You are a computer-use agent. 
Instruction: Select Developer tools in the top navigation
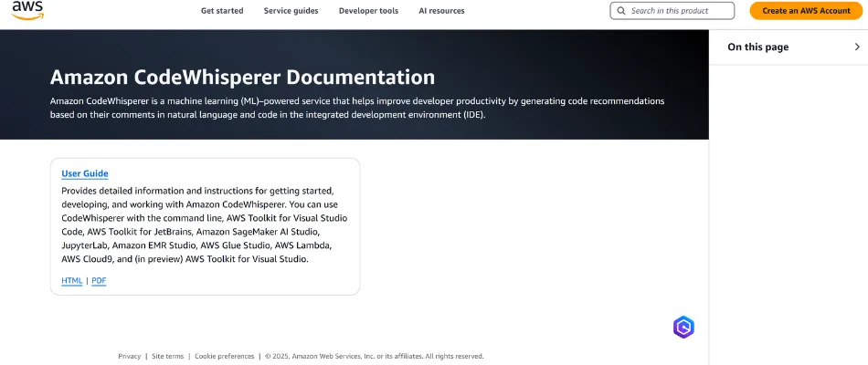[x=368, y=11]
